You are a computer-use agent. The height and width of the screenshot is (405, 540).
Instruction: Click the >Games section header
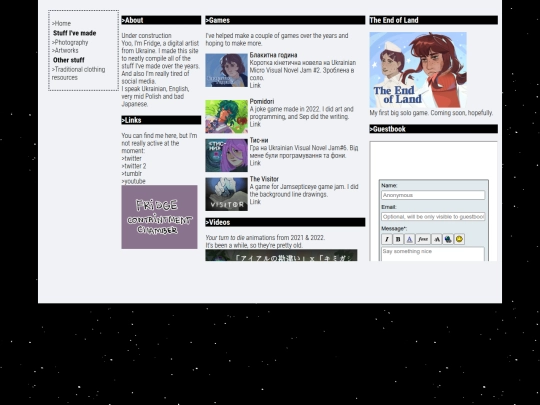[x=285, y=20]
